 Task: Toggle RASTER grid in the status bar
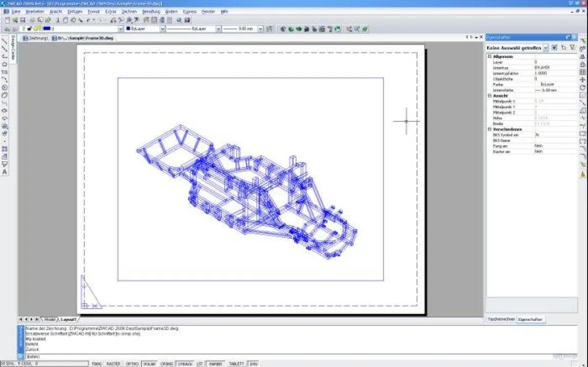[x=113, y=364]
